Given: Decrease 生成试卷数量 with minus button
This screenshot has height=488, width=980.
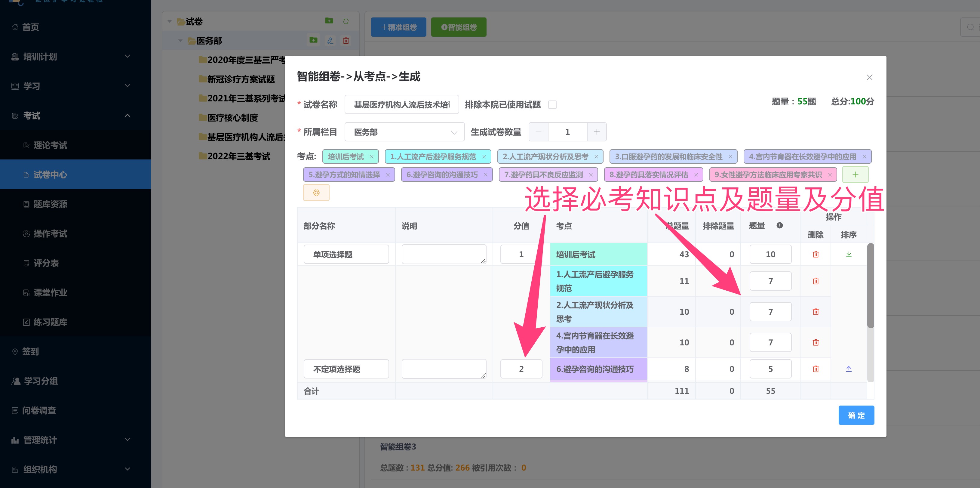Looking at the screenshot, I should point(538,132).
